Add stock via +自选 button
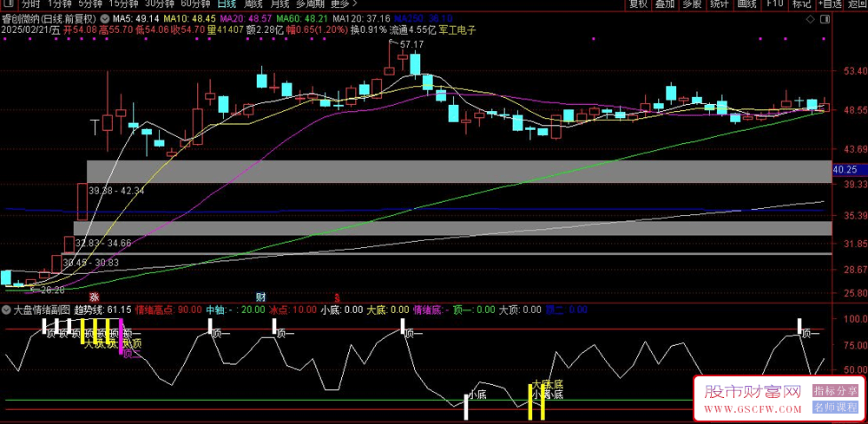Screen dimensions: 868x424 829,3
